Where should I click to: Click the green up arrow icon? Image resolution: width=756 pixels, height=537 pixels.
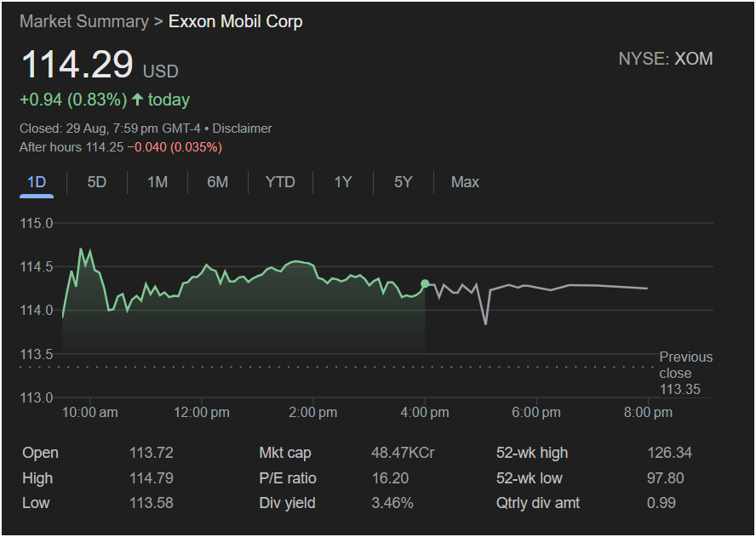coord(137,100)
